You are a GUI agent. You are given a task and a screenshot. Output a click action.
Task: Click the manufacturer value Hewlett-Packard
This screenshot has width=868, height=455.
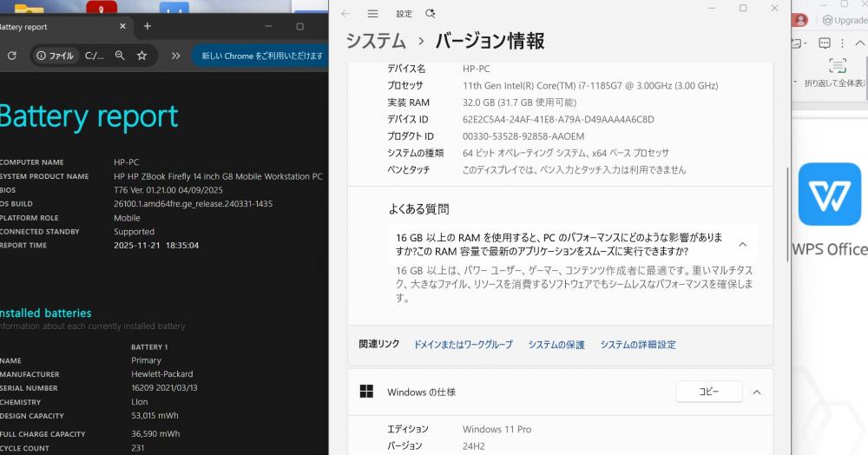(162, 373)
